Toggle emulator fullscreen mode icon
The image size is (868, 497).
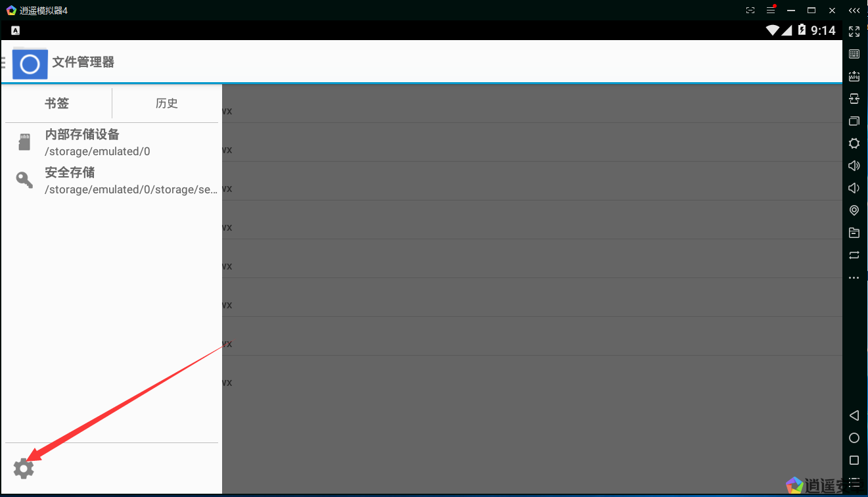854,31
